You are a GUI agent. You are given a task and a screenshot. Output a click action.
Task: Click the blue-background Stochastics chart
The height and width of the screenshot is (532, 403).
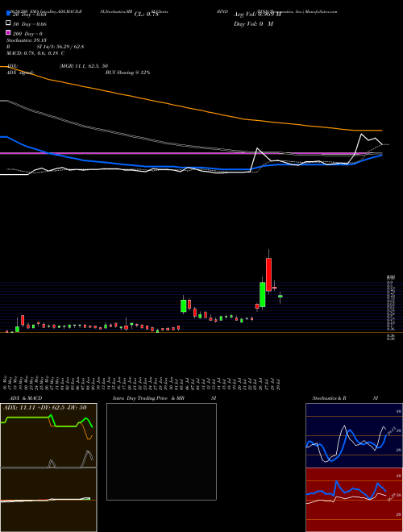click(354, 435)
